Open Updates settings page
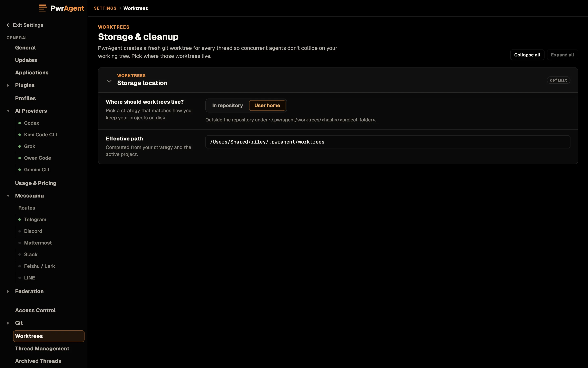This screenshot has width=588, height=368. [26, 60]
